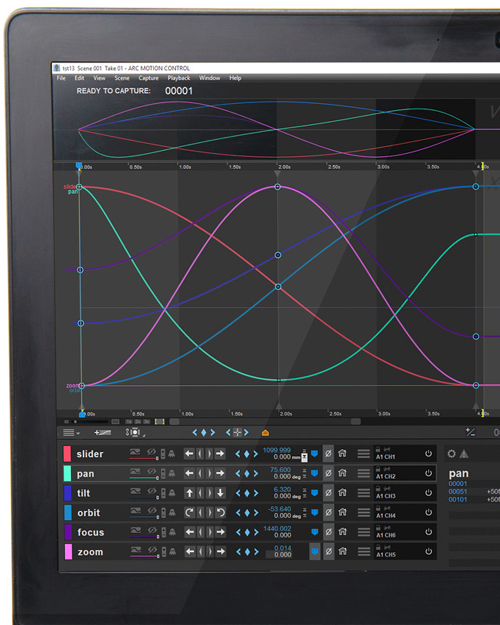Viewport: 500px width, 625px height.
Task: Click the rotate clockwise arrow in orbit row
Action: (x=189, y=513)
